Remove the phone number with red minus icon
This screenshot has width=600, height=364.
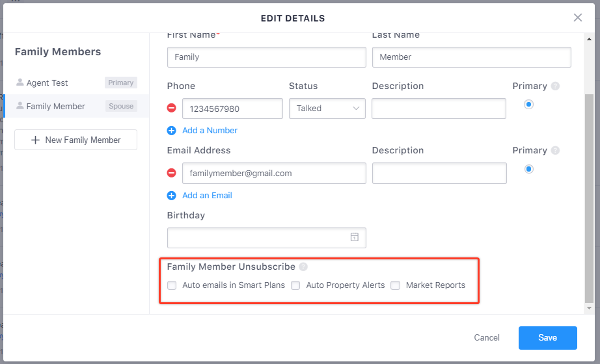171,108
